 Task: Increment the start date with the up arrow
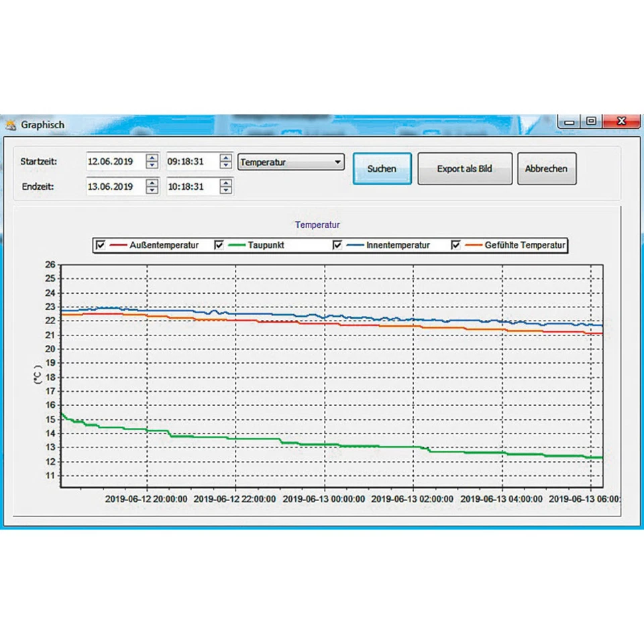(152, 158)
